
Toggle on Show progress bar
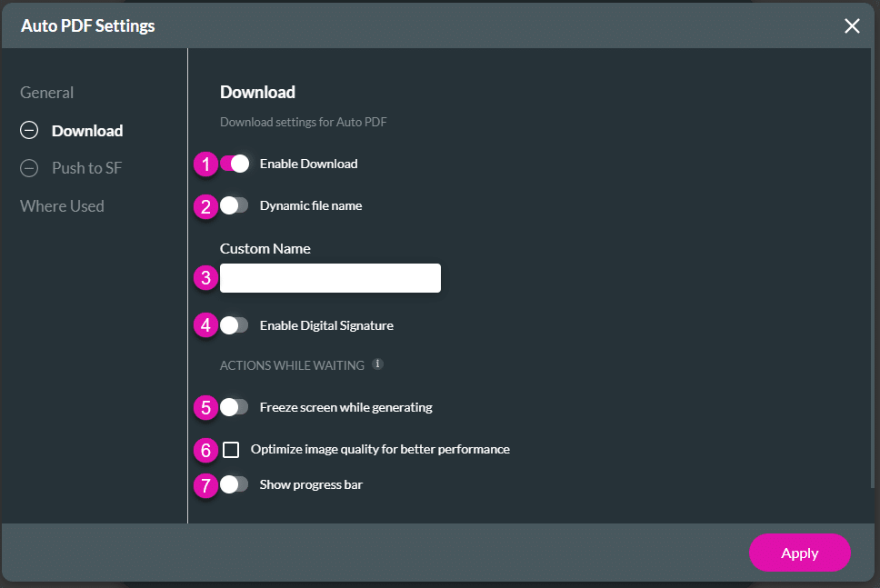[x=234, y=485]
